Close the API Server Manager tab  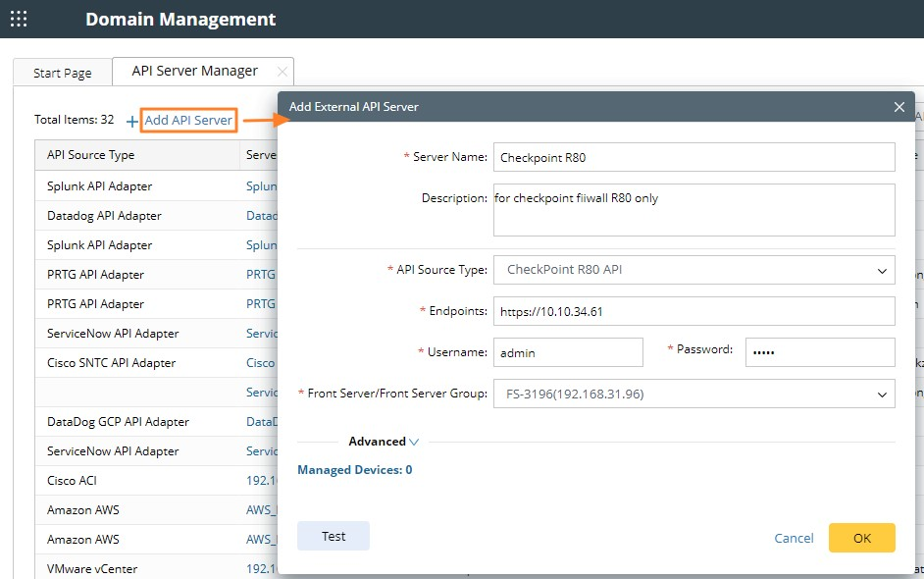[282, 72]
